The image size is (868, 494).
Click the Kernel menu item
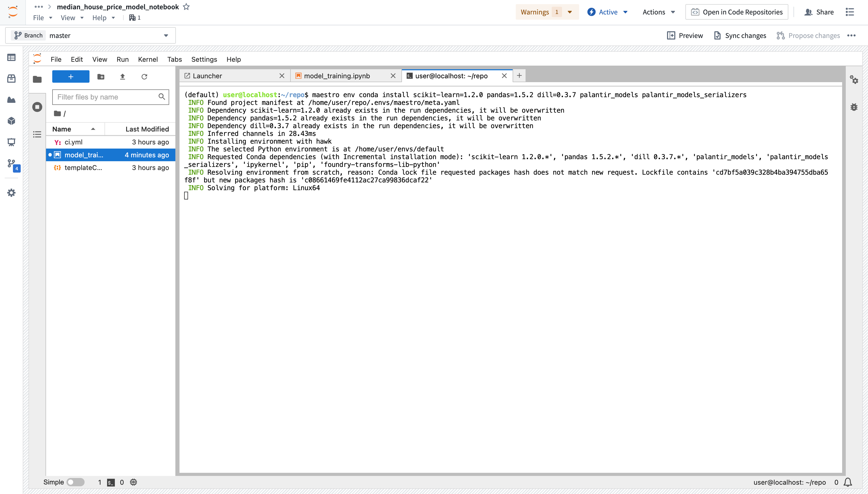(x=147, y=59)
